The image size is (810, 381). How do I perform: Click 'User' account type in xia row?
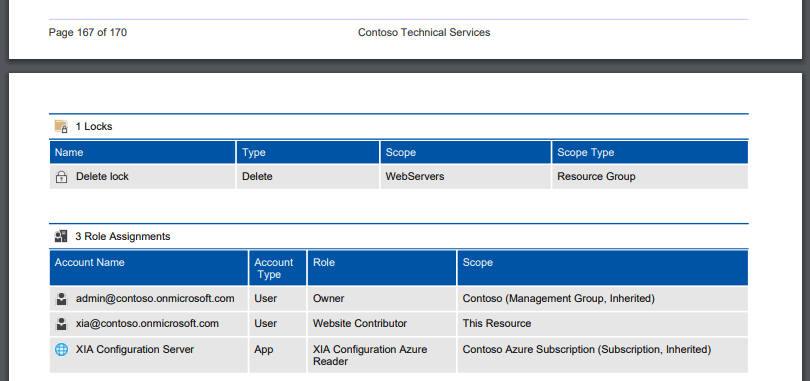[x=278, y=324]
